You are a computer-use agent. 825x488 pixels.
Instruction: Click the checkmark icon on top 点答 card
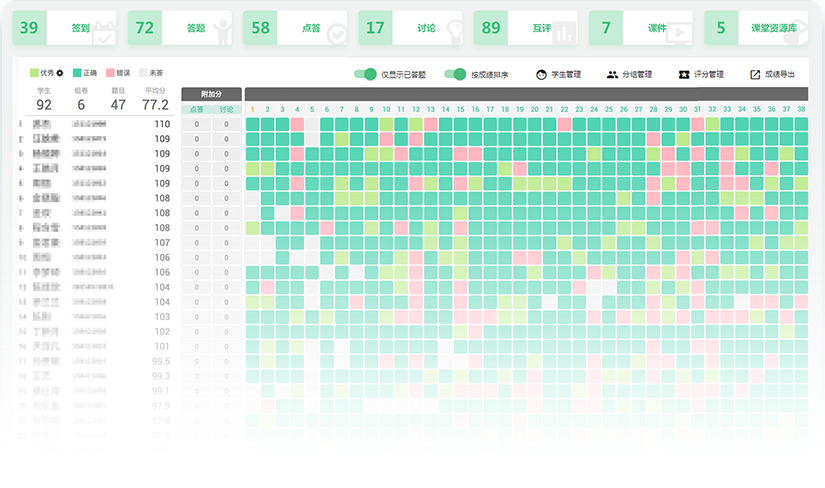[336, 35]
